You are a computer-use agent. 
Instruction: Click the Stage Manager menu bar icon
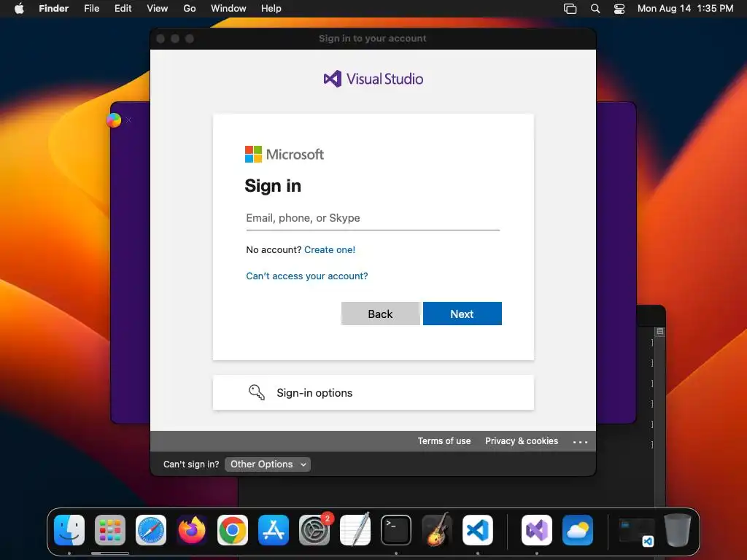point(570,8)
